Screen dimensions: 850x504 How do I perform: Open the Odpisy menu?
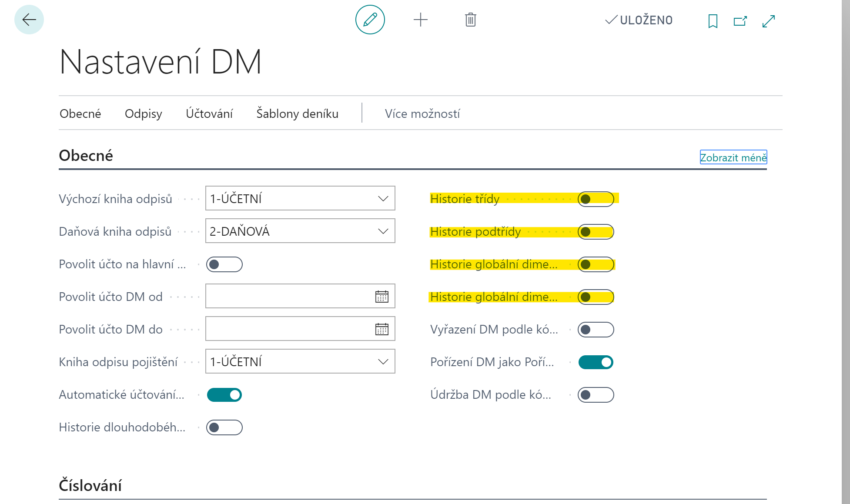coord(143,113)
